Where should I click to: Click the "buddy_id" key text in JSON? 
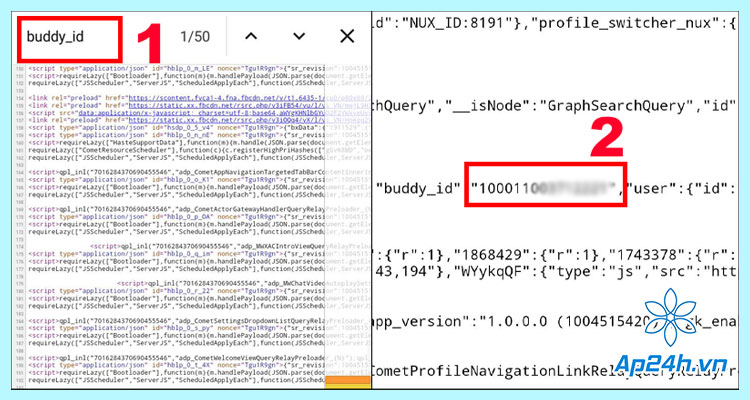click(x=419, y=189)
